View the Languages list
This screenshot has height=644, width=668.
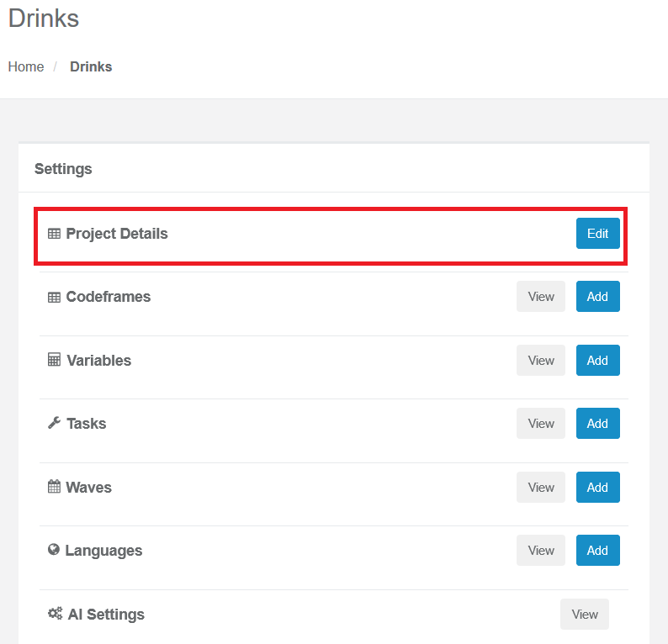pos(541,550)
